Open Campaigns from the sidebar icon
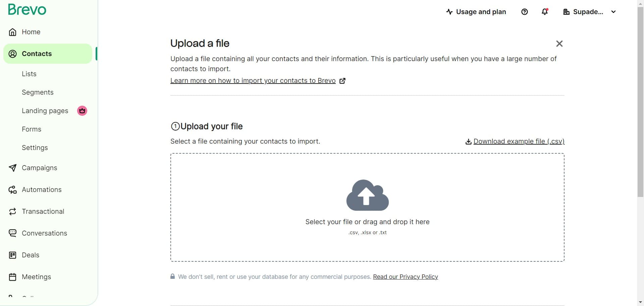 click(x=12, y=168)
